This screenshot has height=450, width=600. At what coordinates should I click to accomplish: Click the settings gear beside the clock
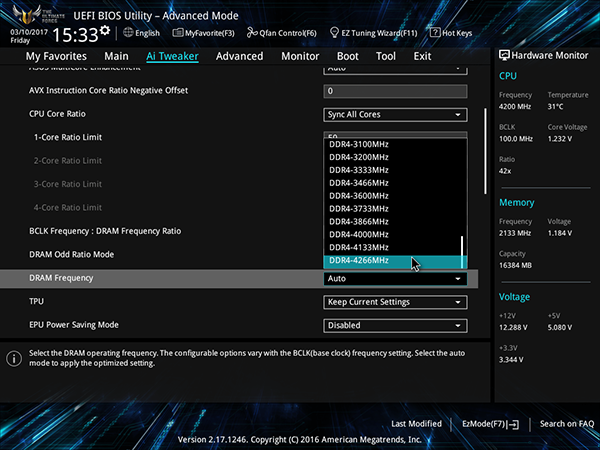(105, 30)
